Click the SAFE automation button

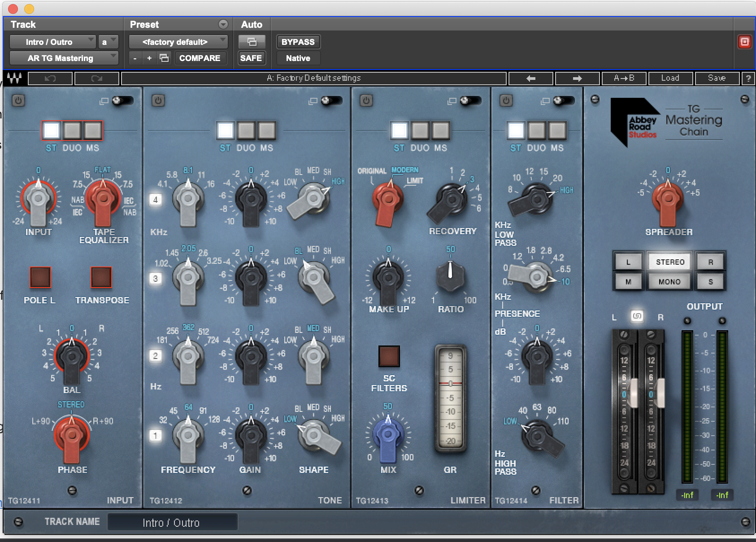click(251, 58)
